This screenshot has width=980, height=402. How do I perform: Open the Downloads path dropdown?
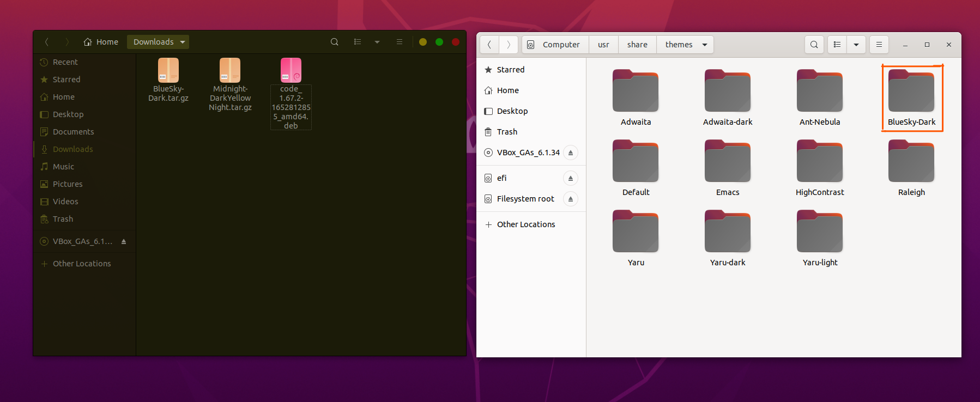click(x=158, y=42)
